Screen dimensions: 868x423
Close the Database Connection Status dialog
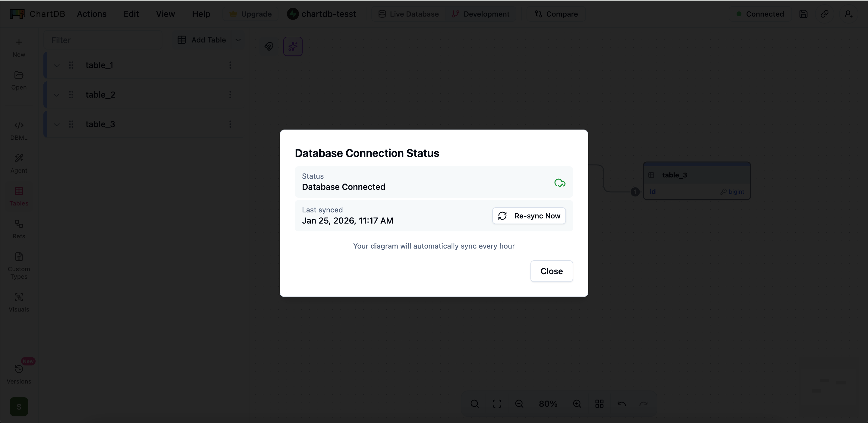[551, 271]
